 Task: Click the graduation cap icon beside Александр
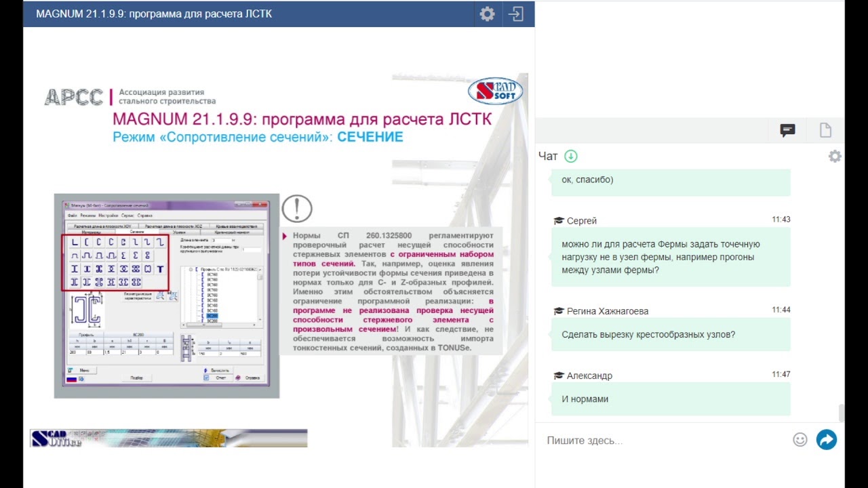tap(559, 375)
